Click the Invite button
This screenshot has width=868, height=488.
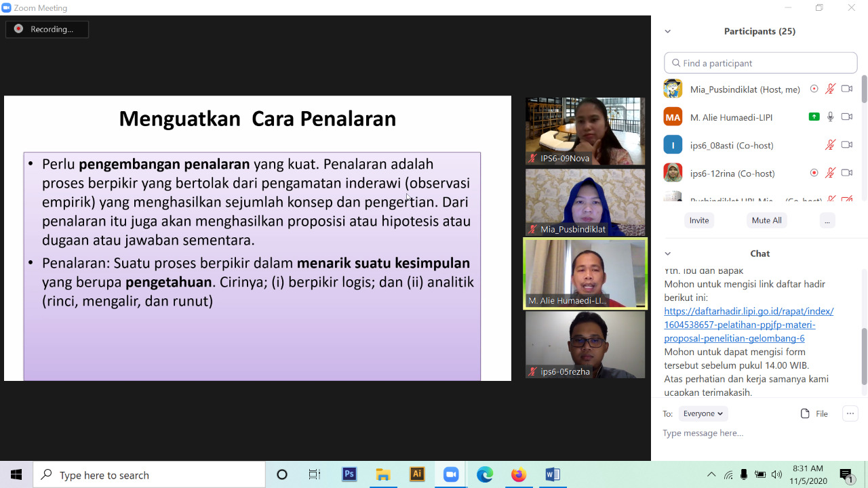coord(699,220)
